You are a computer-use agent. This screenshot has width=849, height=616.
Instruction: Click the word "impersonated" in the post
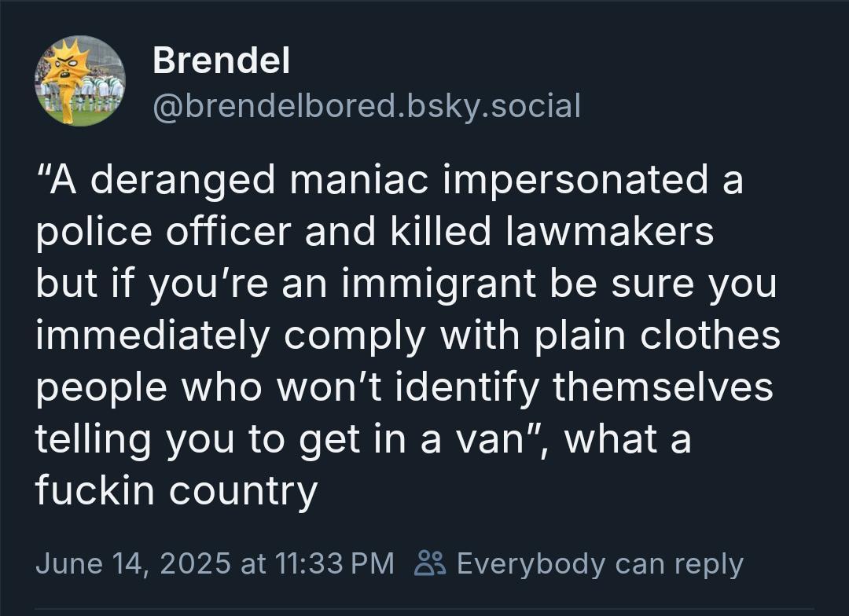(x=574, y=181)
